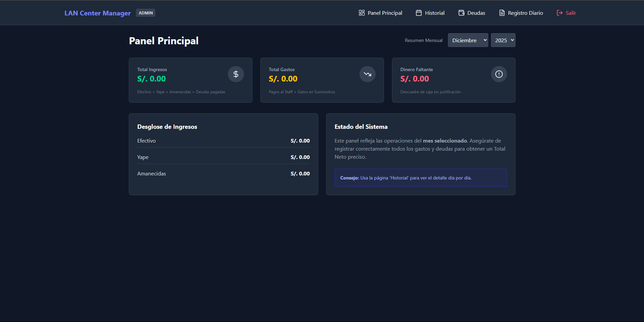
Task: Click the Salir logout arrow icon
Action: point(559,13)
